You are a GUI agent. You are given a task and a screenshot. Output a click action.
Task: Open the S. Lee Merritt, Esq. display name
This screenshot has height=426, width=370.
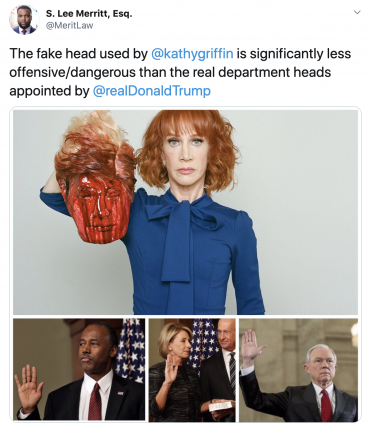[x=89, y=14]
